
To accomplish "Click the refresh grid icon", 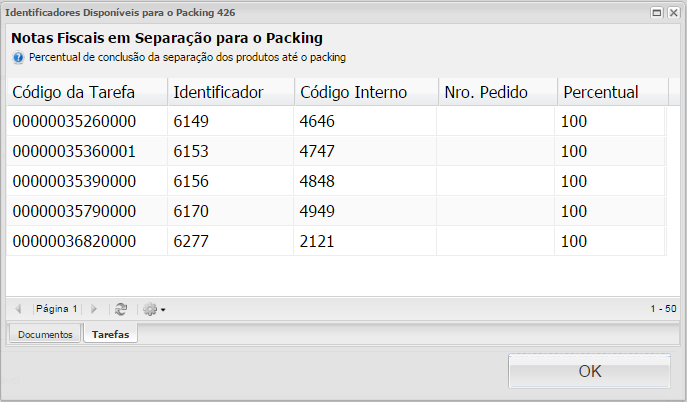I will [x=121, y=310].
